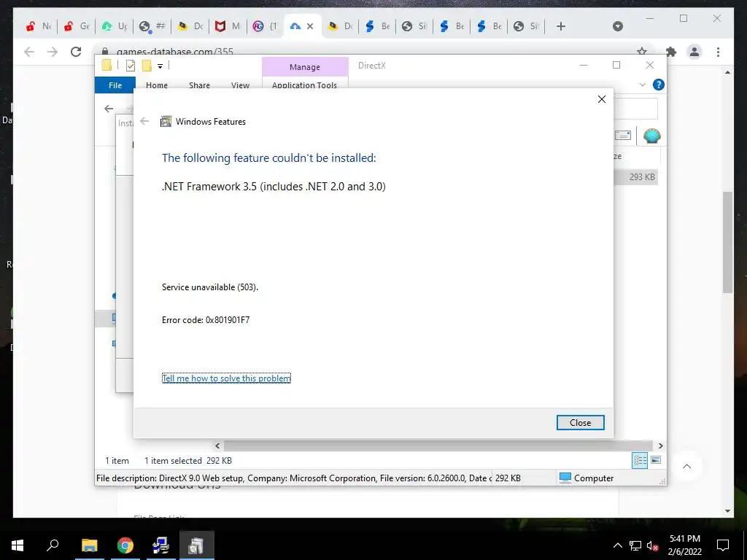Image resolution: width=747 pixels, height=560 pixels.
Task: Click the Explorer horizontal scrollbar track
Action: click(x=438, y=446)
